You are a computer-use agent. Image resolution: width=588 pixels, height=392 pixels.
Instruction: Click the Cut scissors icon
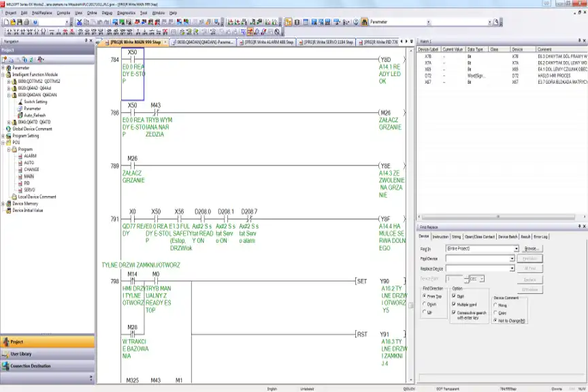[79, 22]
